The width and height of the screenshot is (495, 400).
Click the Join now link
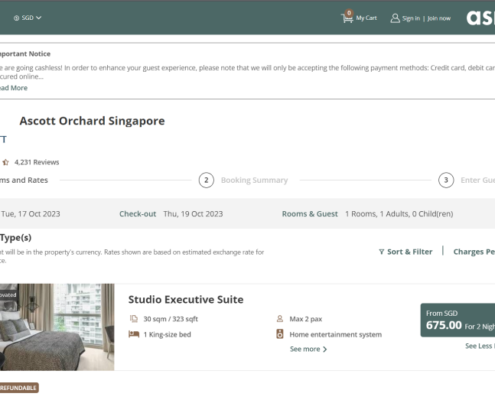[439, 18]
